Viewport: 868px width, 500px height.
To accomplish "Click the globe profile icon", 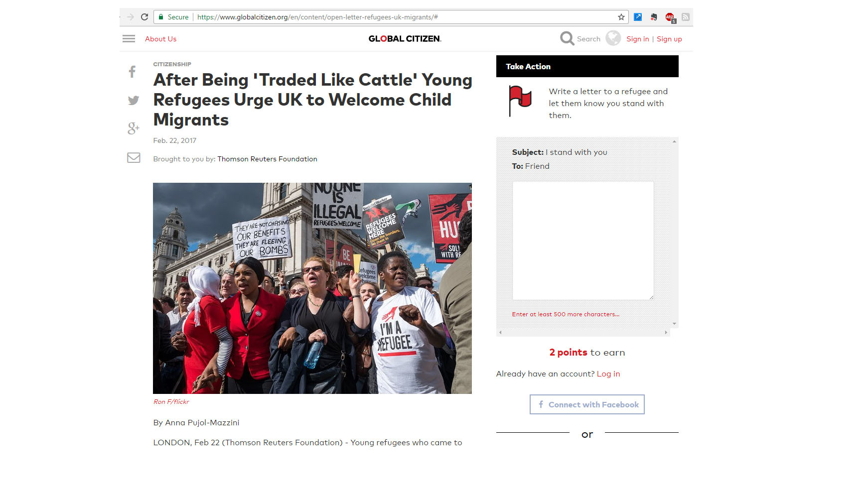I will 613,38.
